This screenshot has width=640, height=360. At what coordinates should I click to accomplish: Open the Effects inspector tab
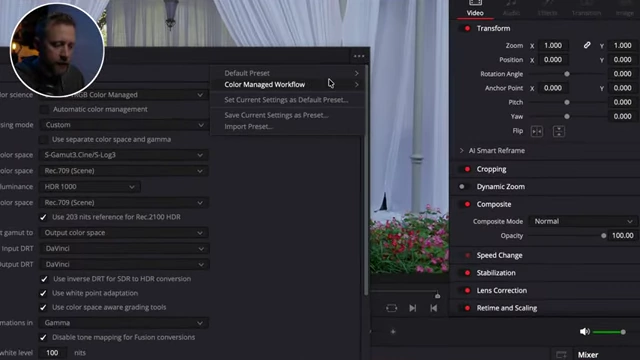pyautogui.click(x=547, y=9)
